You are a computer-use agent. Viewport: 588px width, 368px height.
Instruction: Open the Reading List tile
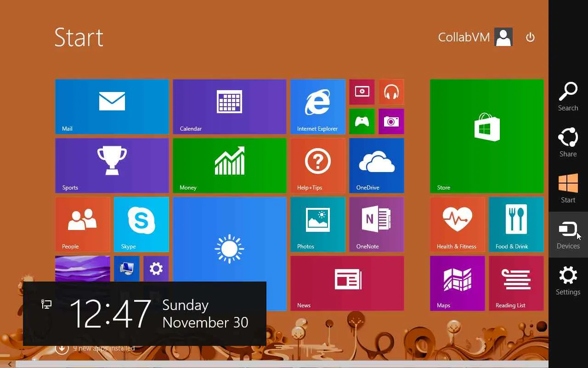click(x=516, y=283)
